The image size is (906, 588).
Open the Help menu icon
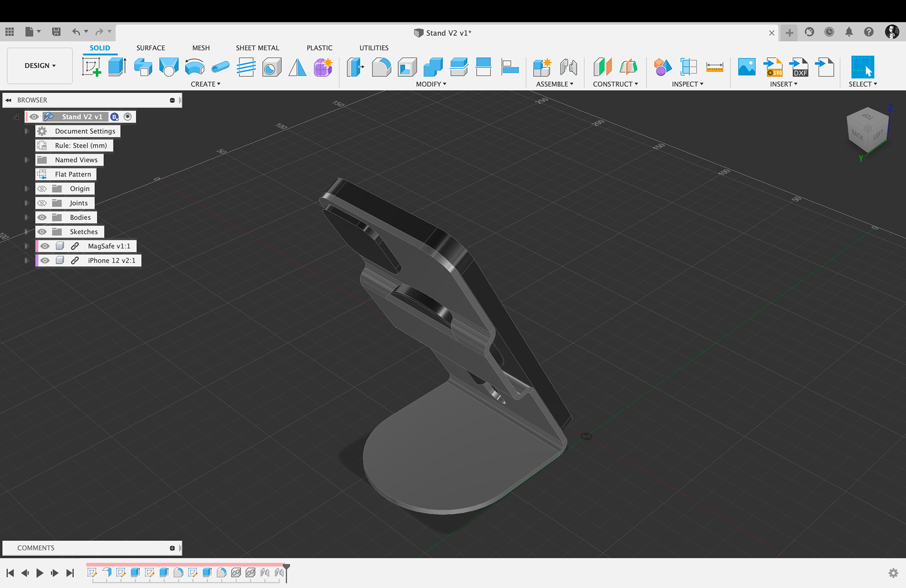[869, 32]
